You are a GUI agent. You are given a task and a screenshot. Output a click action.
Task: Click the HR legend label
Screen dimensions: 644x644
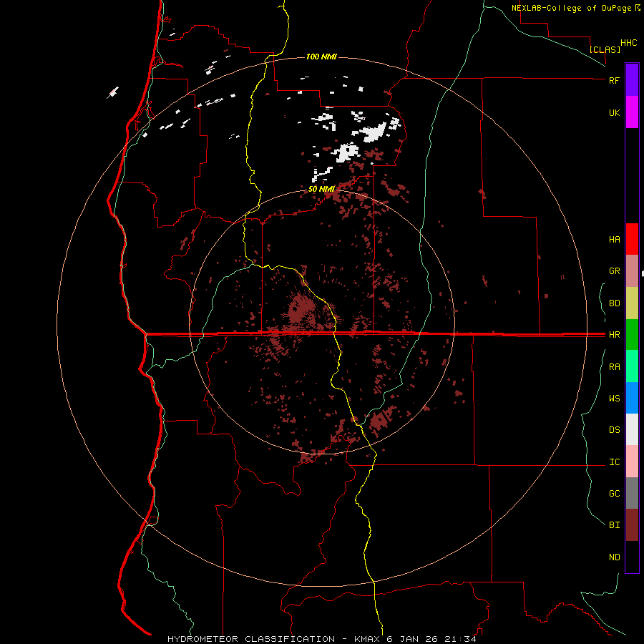614,335
